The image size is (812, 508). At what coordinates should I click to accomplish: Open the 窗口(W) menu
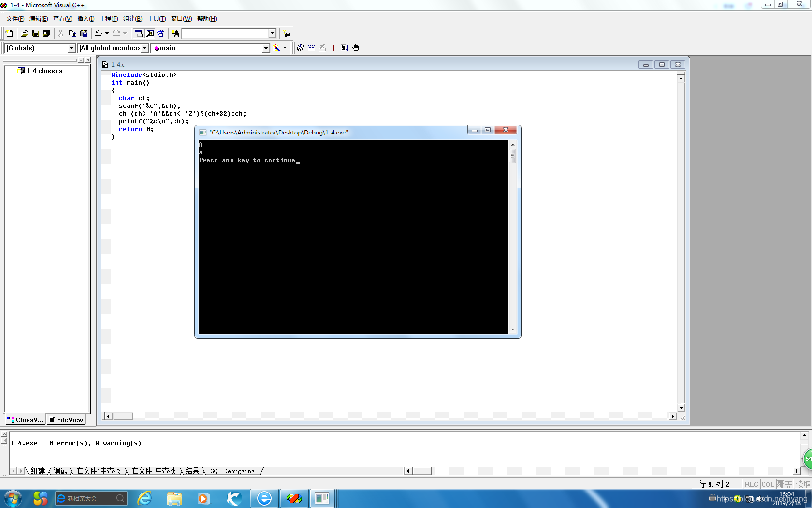(x=181, y=19)
